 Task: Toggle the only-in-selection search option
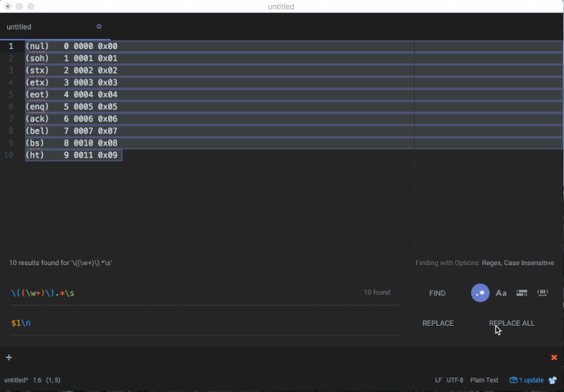522,293
